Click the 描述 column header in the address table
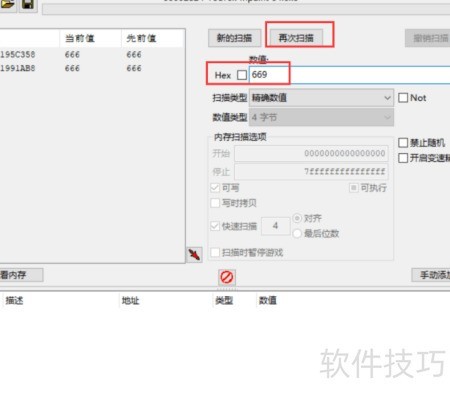This screenshot has width=450, height=397. (x=14, y=301)
